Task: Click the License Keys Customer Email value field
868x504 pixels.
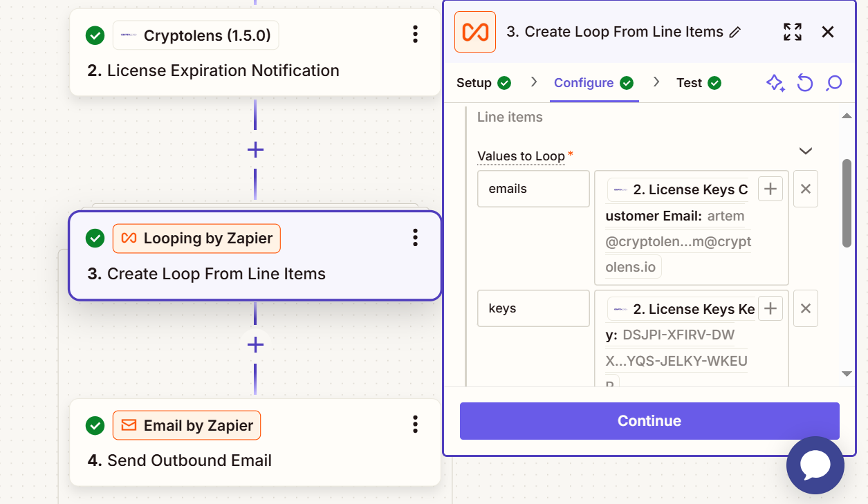Action: [692, 228]
